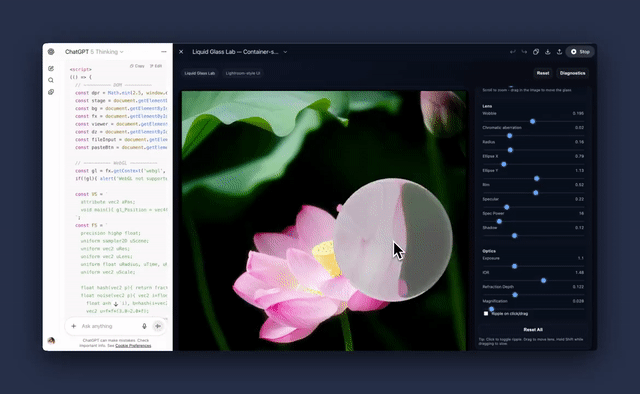Toggle the Ripple on click/drag checkbox
The height and width of the screenshot is (394, 640).
486,314
